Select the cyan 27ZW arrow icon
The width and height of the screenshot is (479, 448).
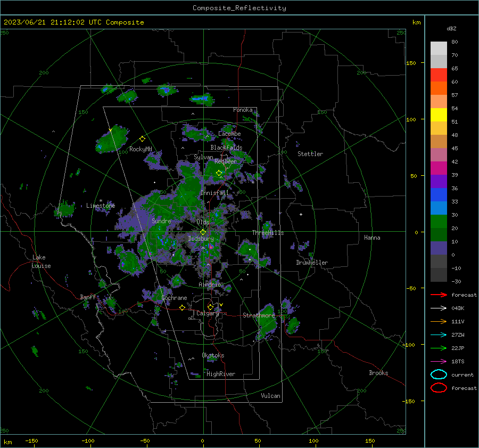point(439,335)
